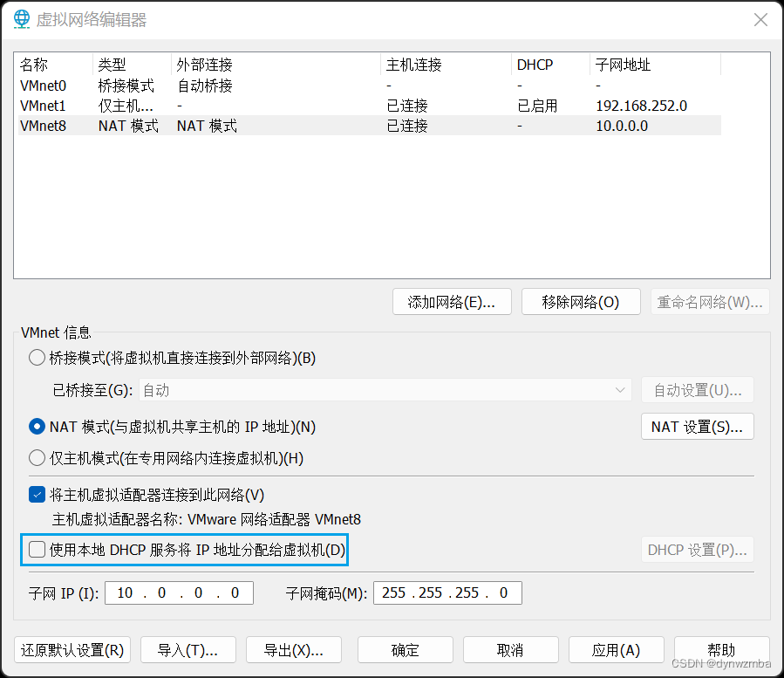Select the 桥接模式 radio button
Viewport: 784px width, 678px height.
point(37,358)
